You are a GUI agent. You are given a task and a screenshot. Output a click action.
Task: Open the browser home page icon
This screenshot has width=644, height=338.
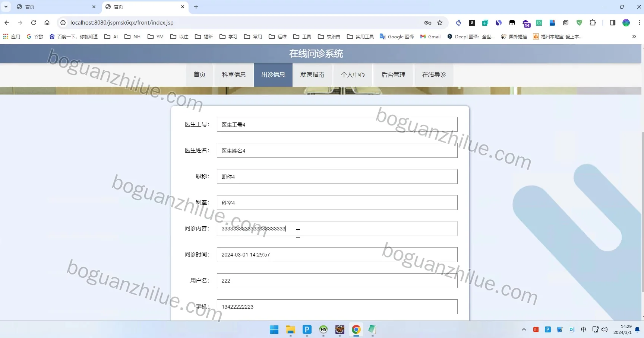pos(47,23)
